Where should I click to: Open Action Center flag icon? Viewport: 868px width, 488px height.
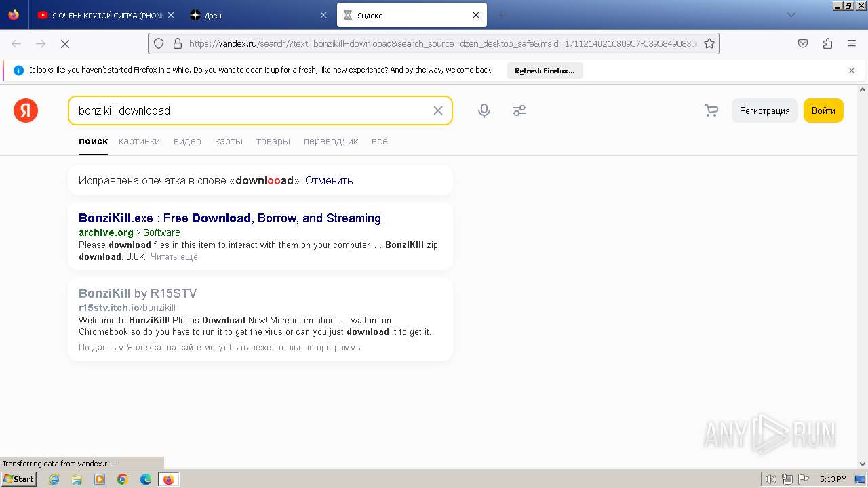pyautogui.click(x=804, y=479)
